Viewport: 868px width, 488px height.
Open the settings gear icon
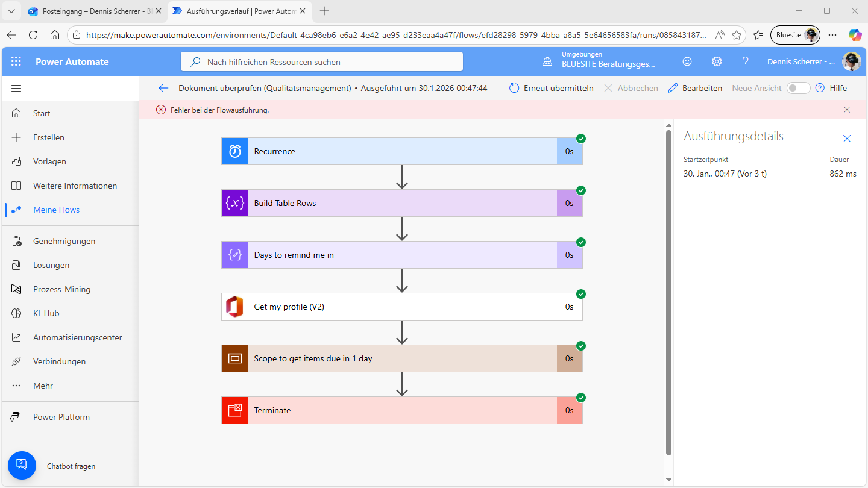tap(716, 61)
